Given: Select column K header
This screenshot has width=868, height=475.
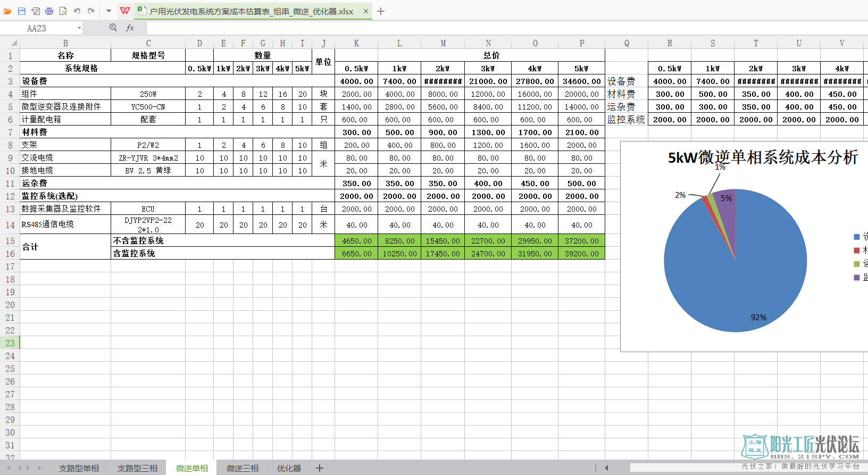Looking at the screenshot, I should [x=356, y=43].
